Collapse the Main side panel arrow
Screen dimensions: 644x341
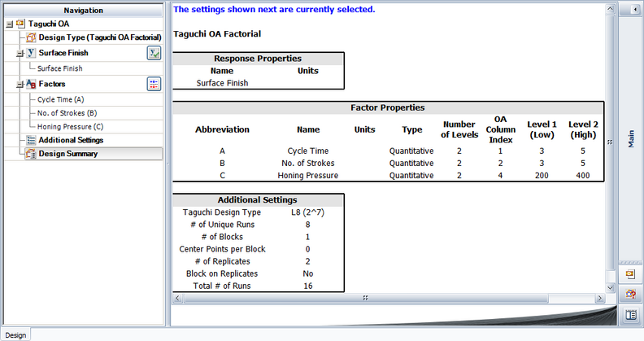[x=635, y=10]
